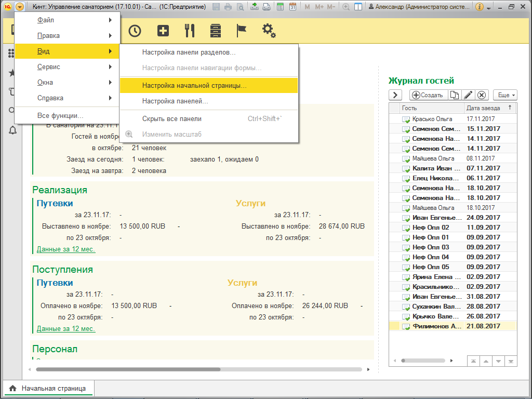
Task: Open Данные за 12 мес. link under Реализация
Action: [x=66, y=249]
